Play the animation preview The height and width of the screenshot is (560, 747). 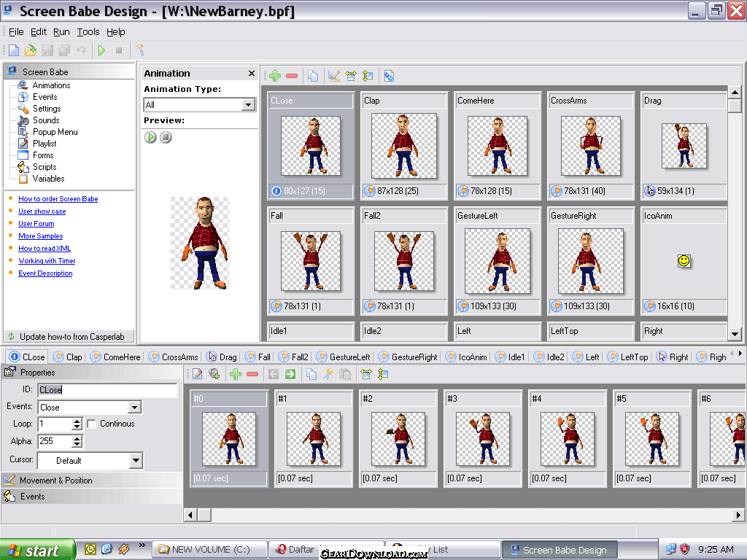point(150,137)
